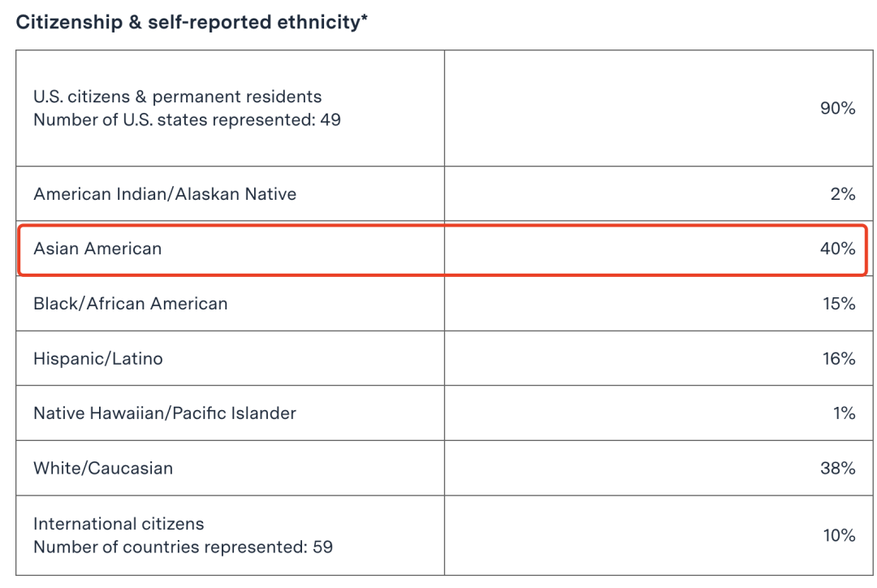This screenshot has width=877, height=588.
Task: Select the American Indian/Alaskan Native label
Action: tap(165, 194)
